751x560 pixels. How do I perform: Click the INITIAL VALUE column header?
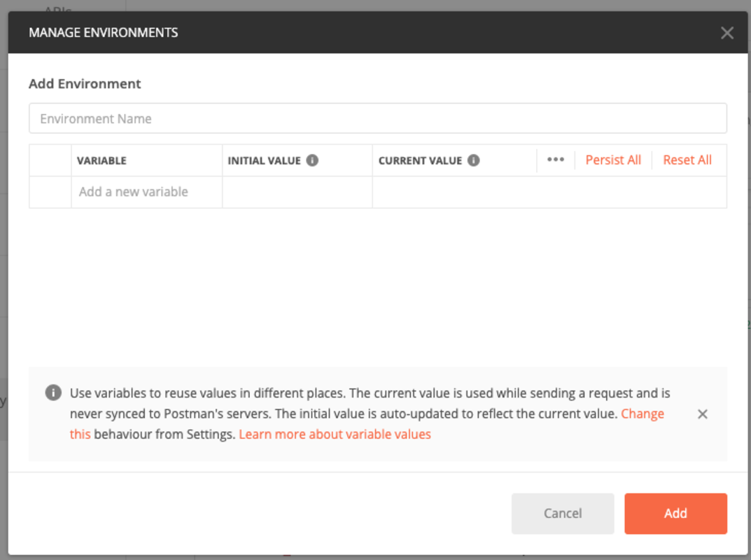[264, 160]
